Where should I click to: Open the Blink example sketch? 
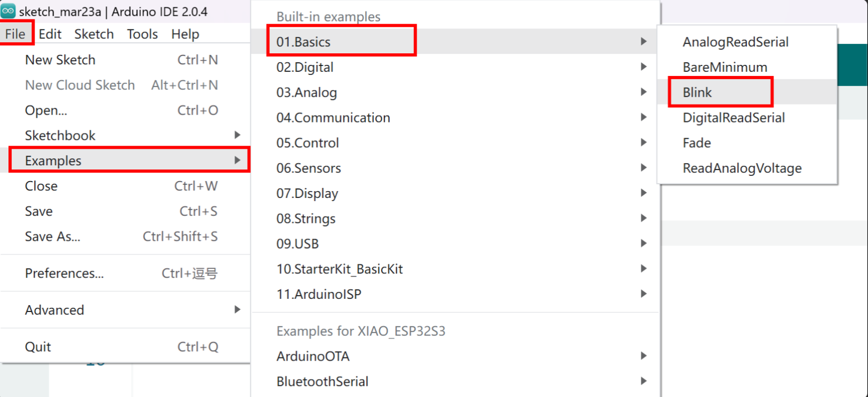click(697, 93)
